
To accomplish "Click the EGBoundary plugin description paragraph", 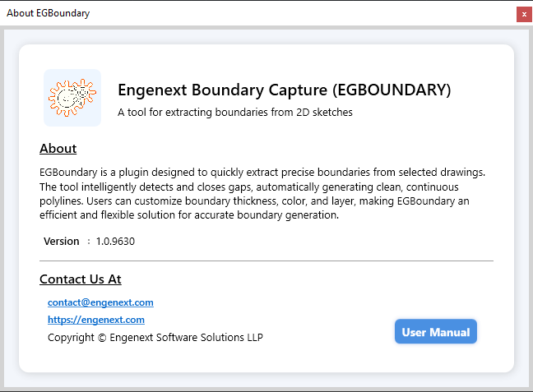I will coord(262,194).
